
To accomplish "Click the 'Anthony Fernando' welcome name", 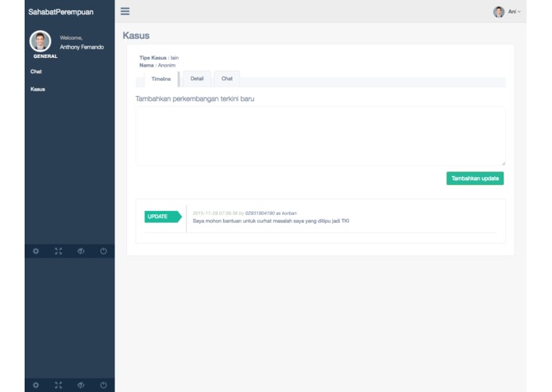I will tap(82, 47).
